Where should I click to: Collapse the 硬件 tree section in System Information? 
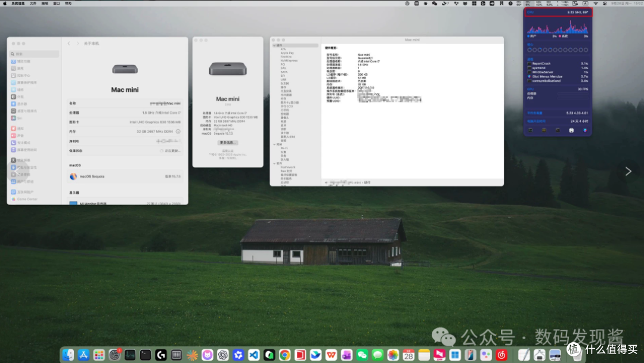pos(274,45)
